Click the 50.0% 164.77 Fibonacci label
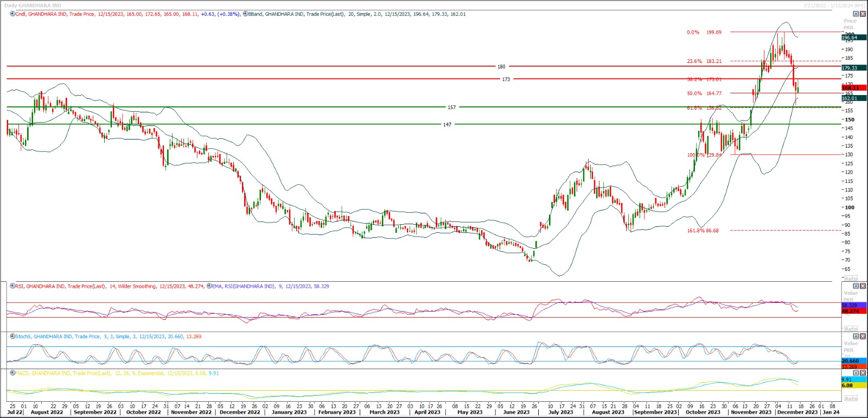This screenshot has height=418, width=868. click(704, 93)
